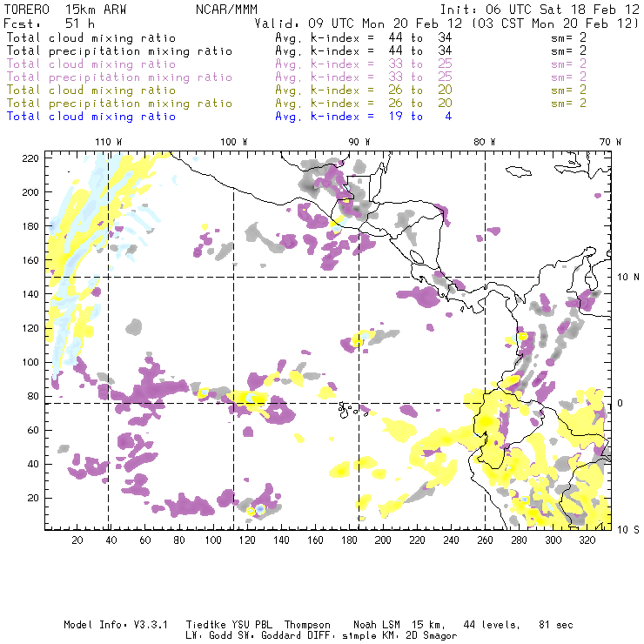Click '160' on the horizontal axis
The height and width of the screenshot is (644, 644).
click(315, 540)
